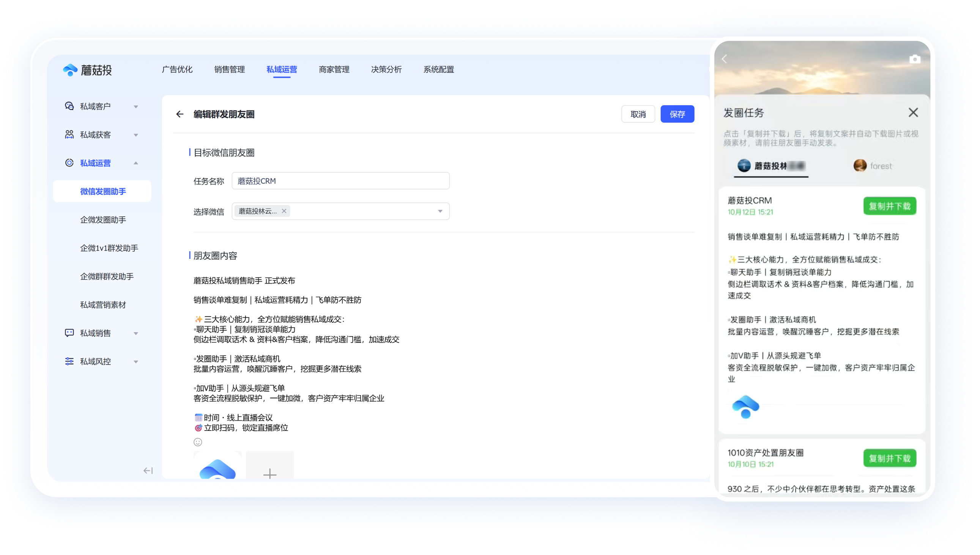
Task: Click 复制并下载 for 1010资产处置朋友圈
Action: [889, 458]
